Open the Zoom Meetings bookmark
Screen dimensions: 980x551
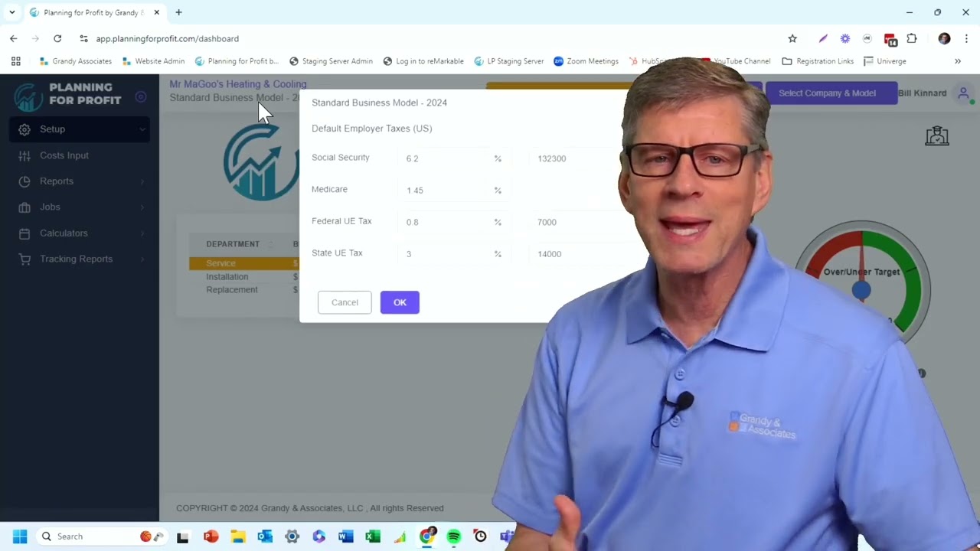586,61
